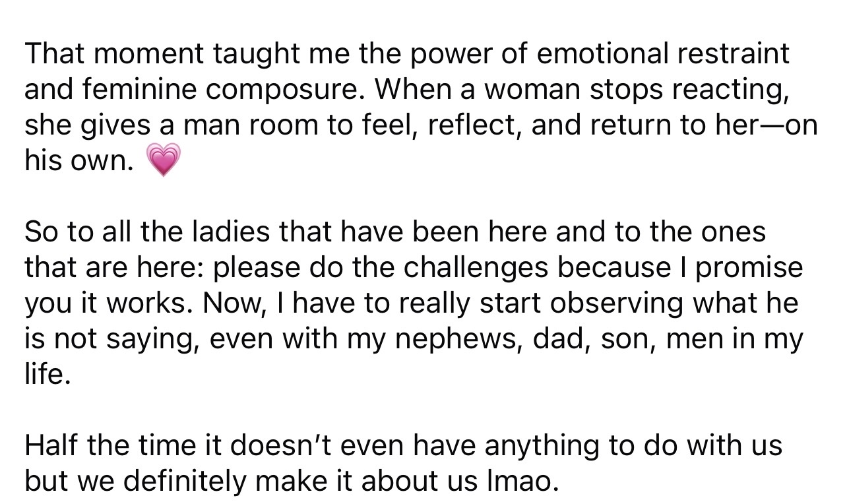
Task: Click the pink growing heart emoji
Action: [x=161, y=161]
